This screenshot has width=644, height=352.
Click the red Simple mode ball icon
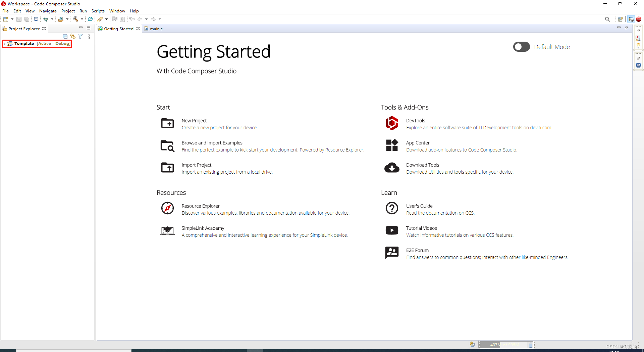click(639, 19)
